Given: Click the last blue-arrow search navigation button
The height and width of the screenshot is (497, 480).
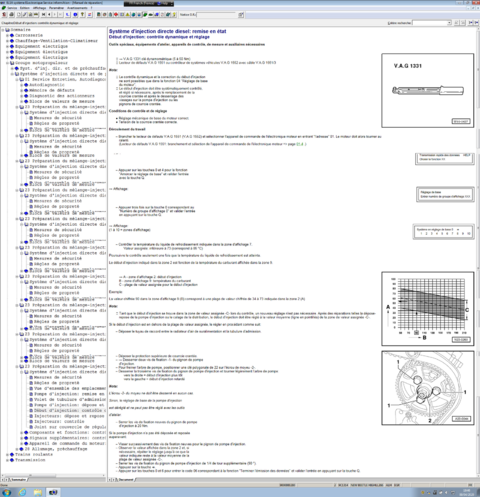Looking at the screenshot, I should (x=477, y=23).
